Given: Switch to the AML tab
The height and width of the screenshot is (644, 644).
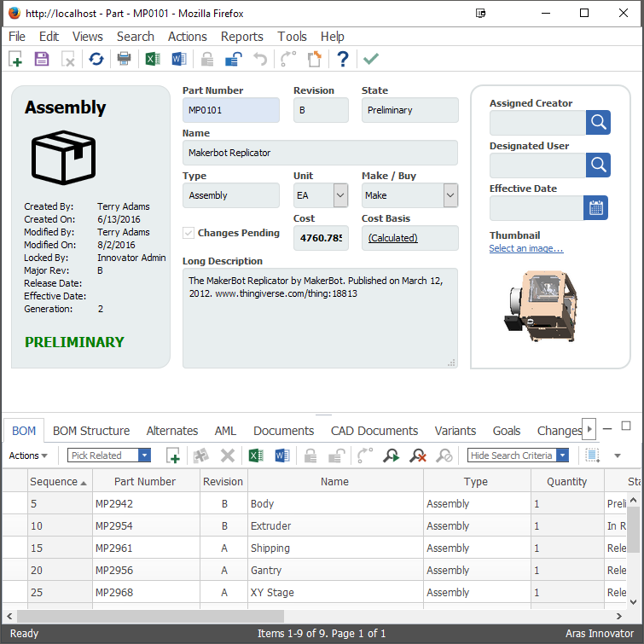Looking at the screenshot, I should coord(225,431).
